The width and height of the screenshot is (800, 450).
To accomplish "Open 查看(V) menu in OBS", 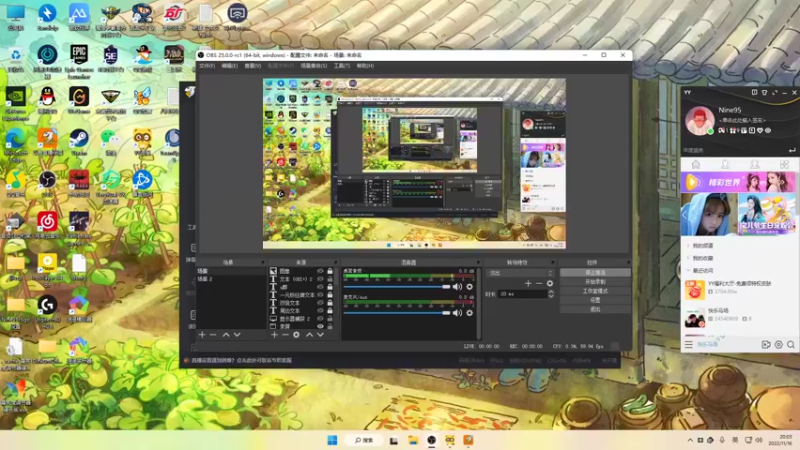I will [253, 66].
